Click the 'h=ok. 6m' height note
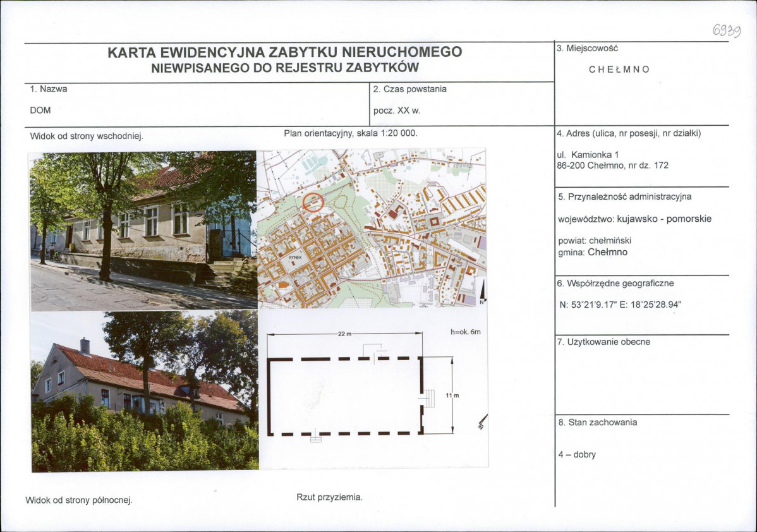The height and width of the screenshot is (532, 757). tap(466, 332)
